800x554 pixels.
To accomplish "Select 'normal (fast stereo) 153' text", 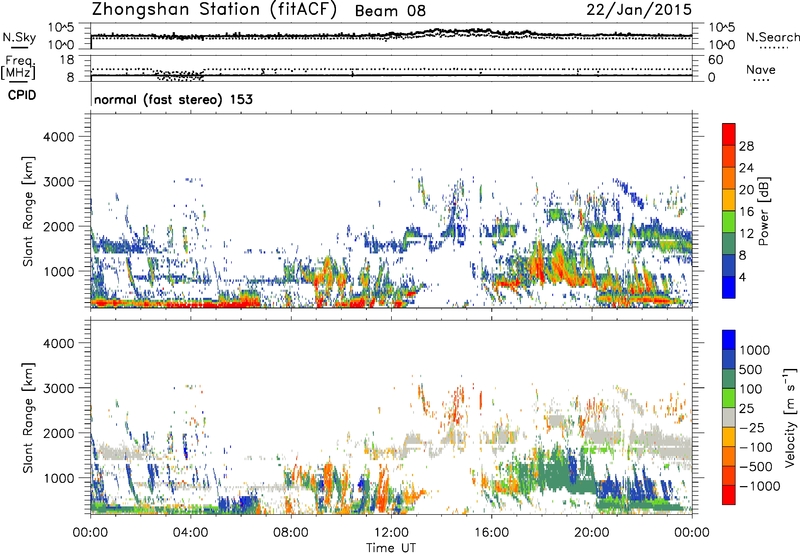I will tap(173, 99).
